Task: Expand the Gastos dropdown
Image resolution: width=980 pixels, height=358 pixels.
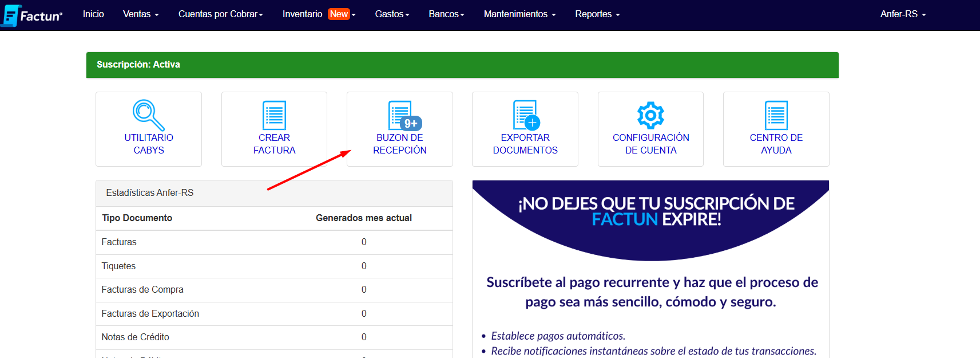Action: 392,14
